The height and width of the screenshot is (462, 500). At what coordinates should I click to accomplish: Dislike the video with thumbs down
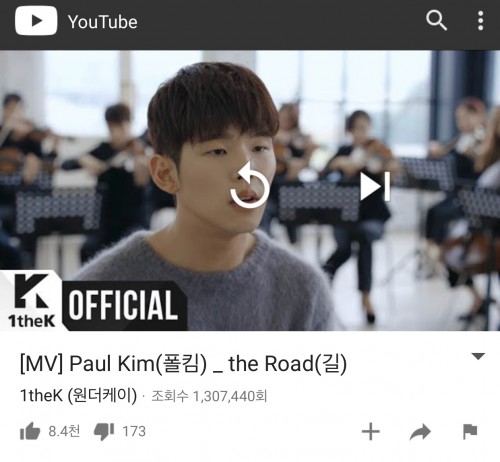[x=104, y=431]
